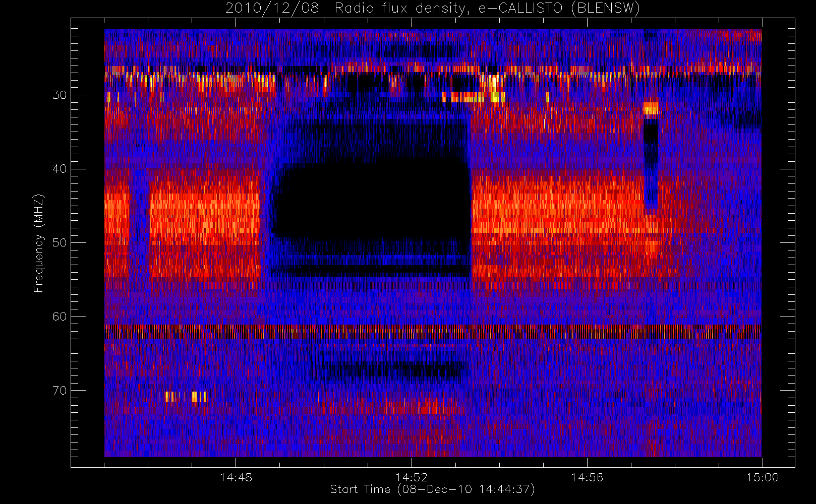This screenshot has width=816, height=504.
Task: Click the "30" frequency tick label
Action: click(60, 95)
